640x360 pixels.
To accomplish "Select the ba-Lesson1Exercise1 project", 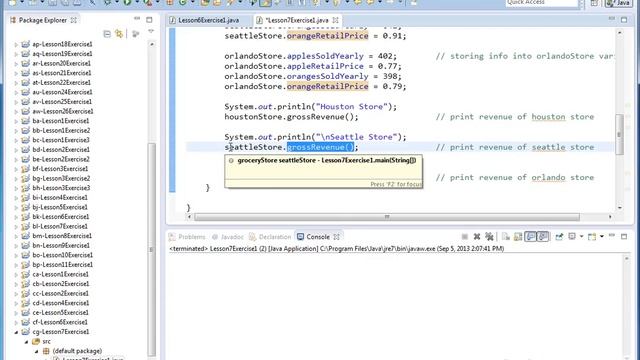I will point(60,121).
